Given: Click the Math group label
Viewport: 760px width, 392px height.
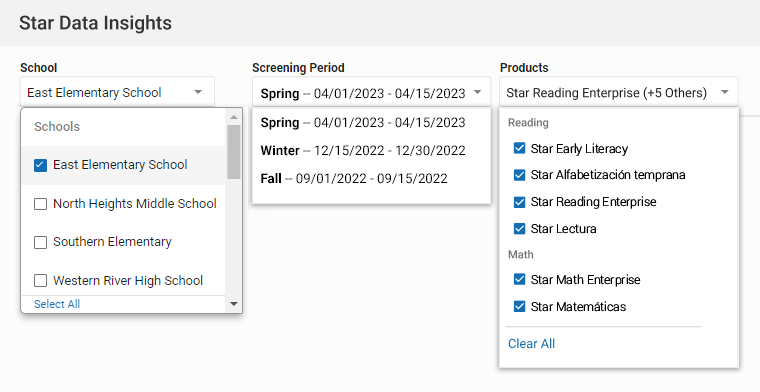Looking at the screenshot, I should pos(521,254).
